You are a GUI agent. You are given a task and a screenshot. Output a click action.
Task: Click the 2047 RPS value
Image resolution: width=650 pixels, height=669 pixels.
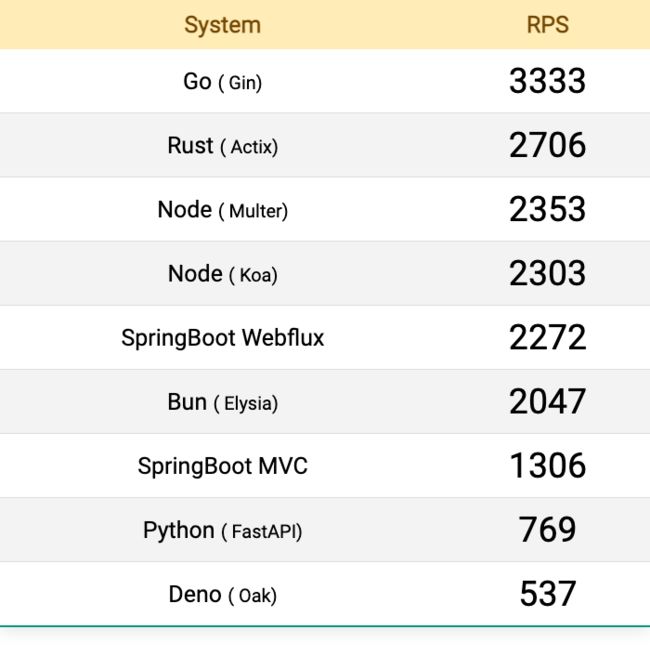[548, 401]
